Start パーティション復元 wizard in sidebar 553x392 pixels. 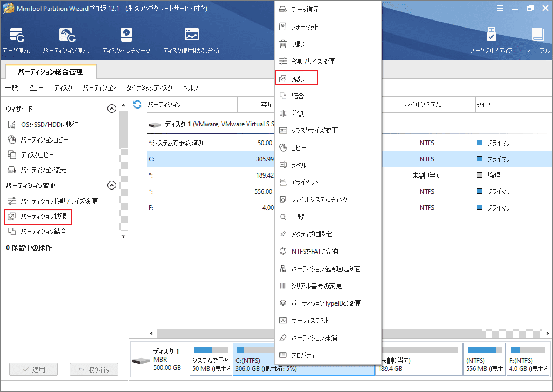pos(37,170)
